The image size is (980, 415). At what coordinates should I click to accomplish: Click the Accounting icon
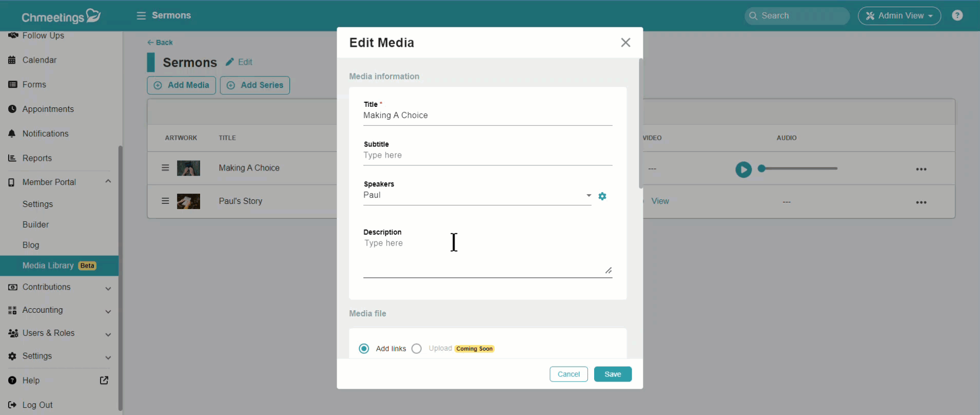pyautogui.click(x=12, y=310)
